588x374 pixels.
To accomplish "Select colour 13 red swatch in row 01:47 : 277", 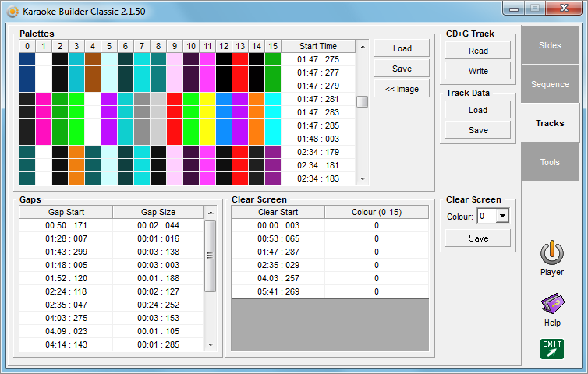I will click(x=240, y=72).
